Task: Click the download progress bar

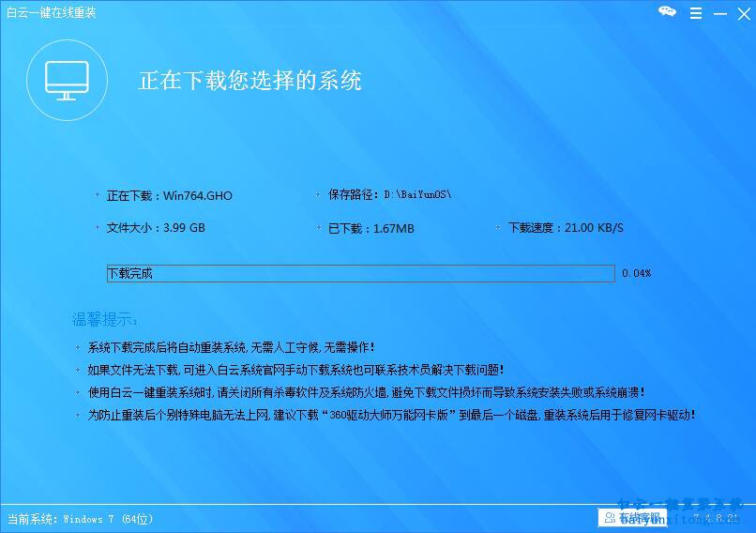Action: 360,273
